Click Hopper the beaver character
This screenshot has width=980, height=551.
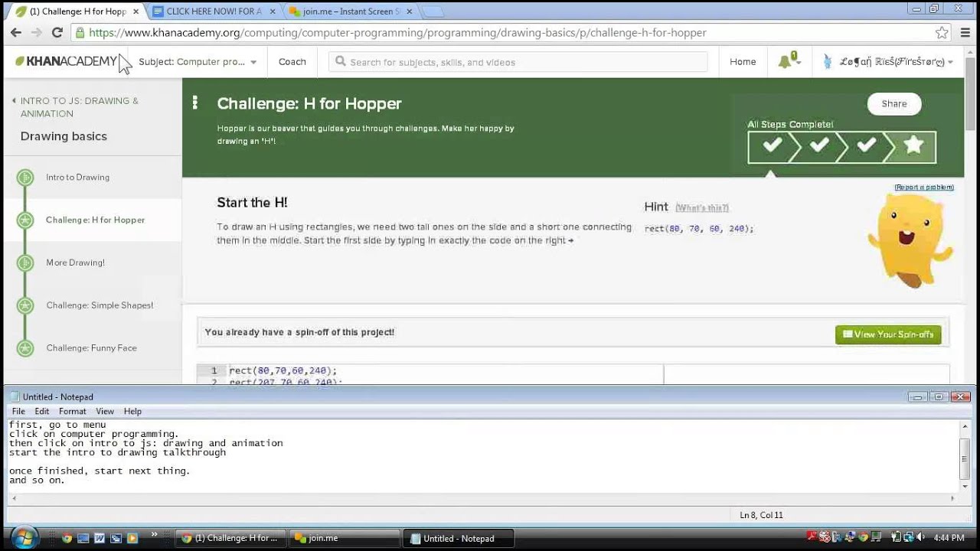pos(909,240)
